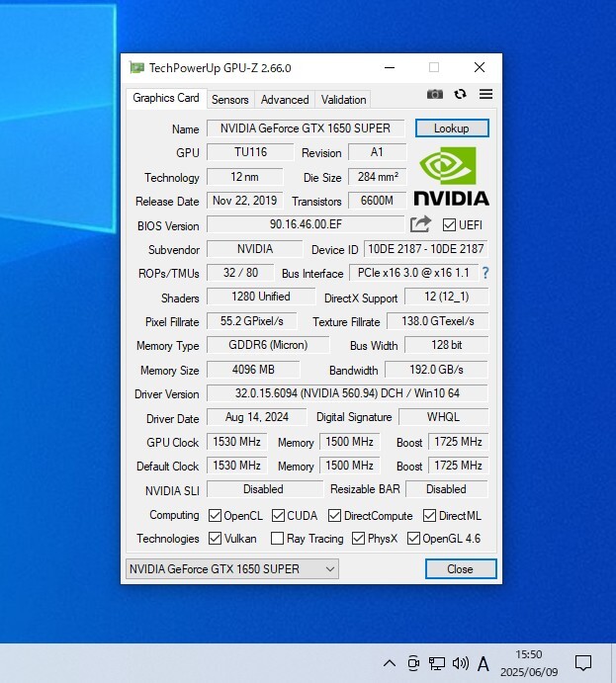The image size is (616, 683).
Task: Open the GPU selection dropdown
Action: 232,569
